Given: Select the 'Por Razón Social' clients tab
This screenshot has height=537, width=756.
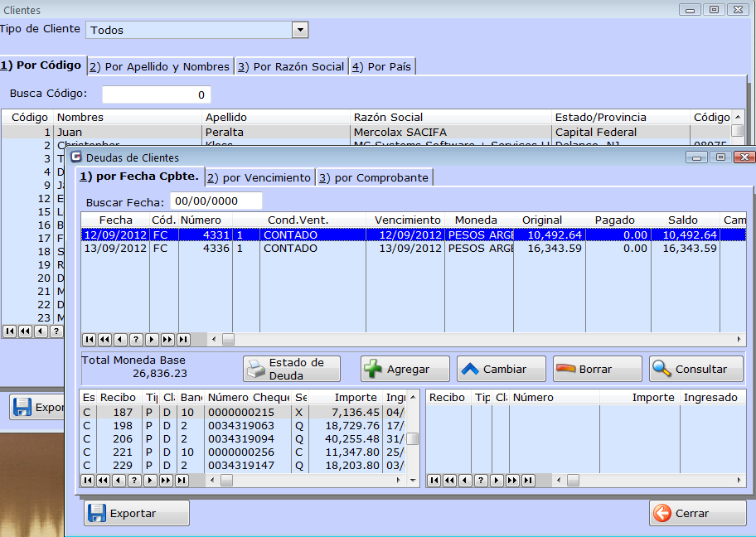Looking at the screenshot, I should (290, 66).
